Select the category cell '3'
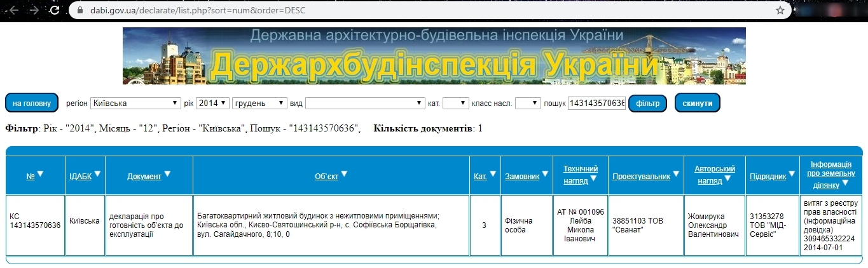 click(x=485, y=225)
